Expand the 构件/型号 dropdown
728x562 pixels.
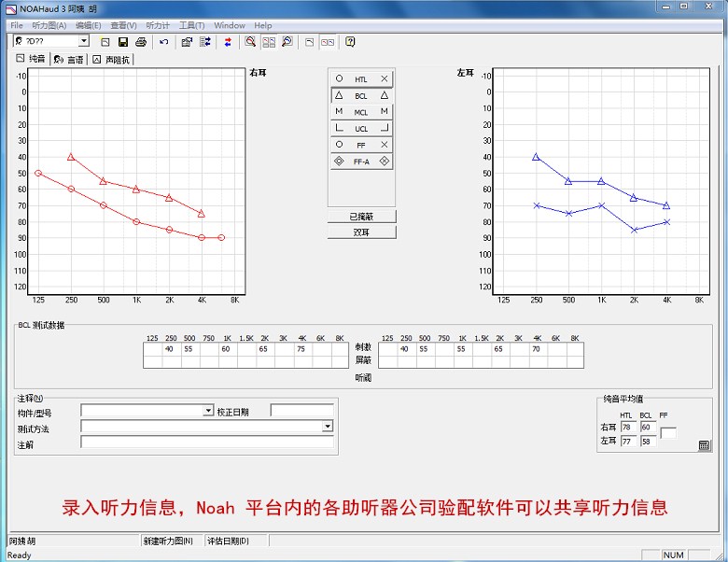(x=208, y=411)
